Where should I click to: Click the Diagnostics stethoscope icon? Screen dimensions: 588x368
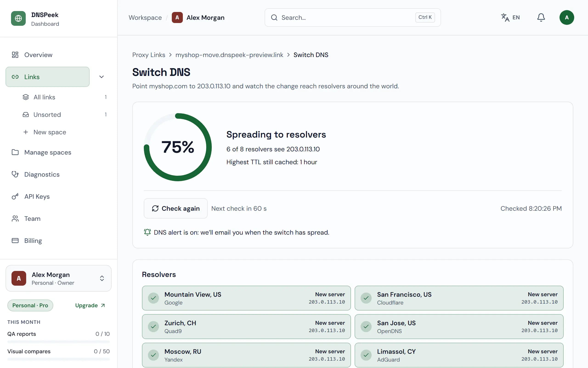15,174
